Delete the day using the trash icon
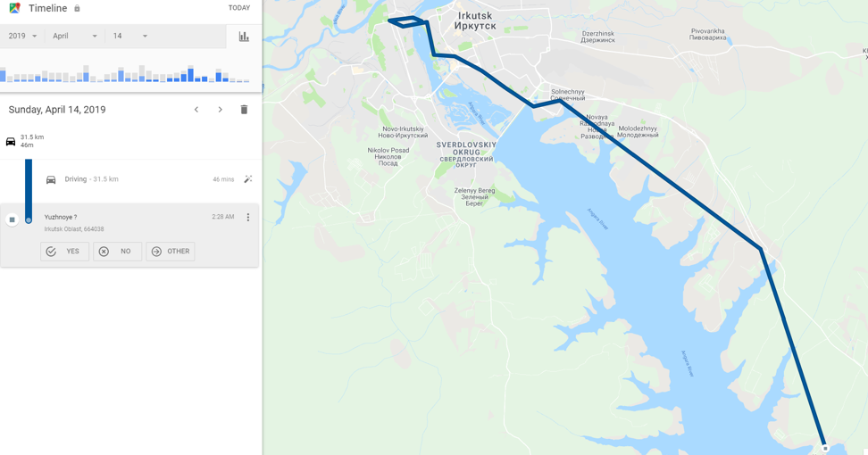This screenshot has height=455, width=868. pos(244,110)
